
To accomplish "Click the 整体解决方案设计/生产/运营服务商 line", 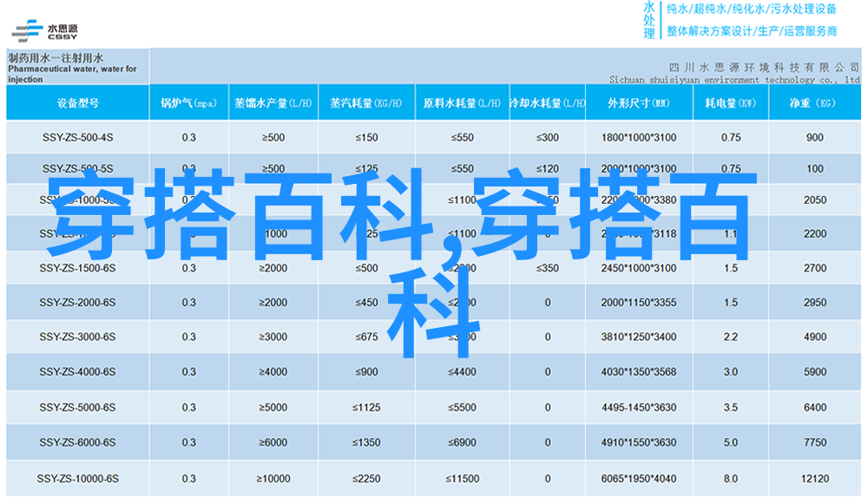I will [751, 31].
